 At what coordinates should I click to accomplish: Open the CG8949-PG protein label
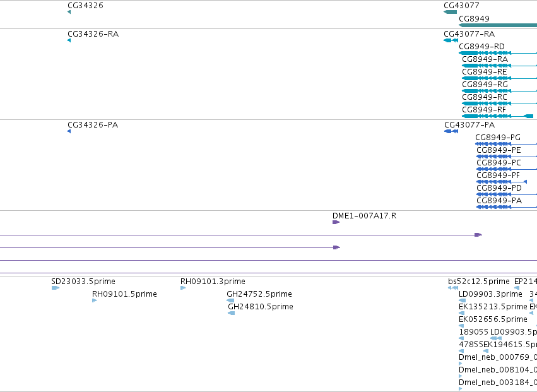point(498,138)
